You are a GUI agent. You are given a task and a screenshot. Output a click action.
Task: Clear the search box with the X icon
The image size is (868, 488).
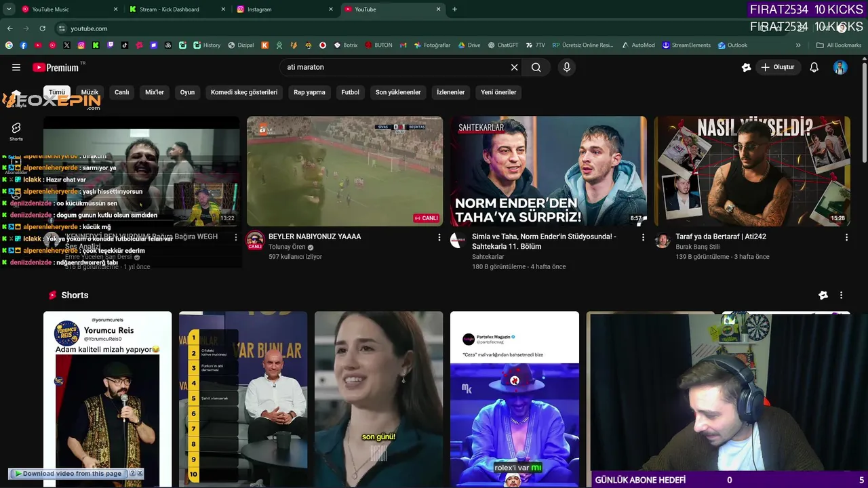pyautogui.click(x=514, y=67)
